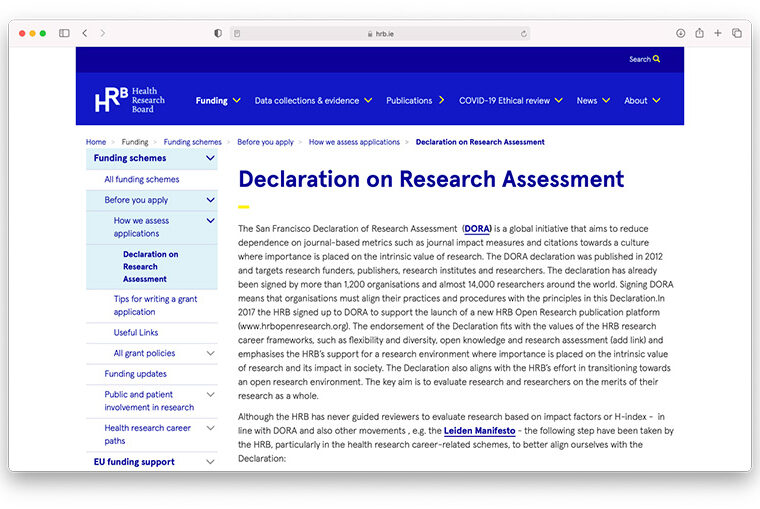Open the DORA link in article
Viewport: 760px width, 509px height.
(x=477, y=229)
